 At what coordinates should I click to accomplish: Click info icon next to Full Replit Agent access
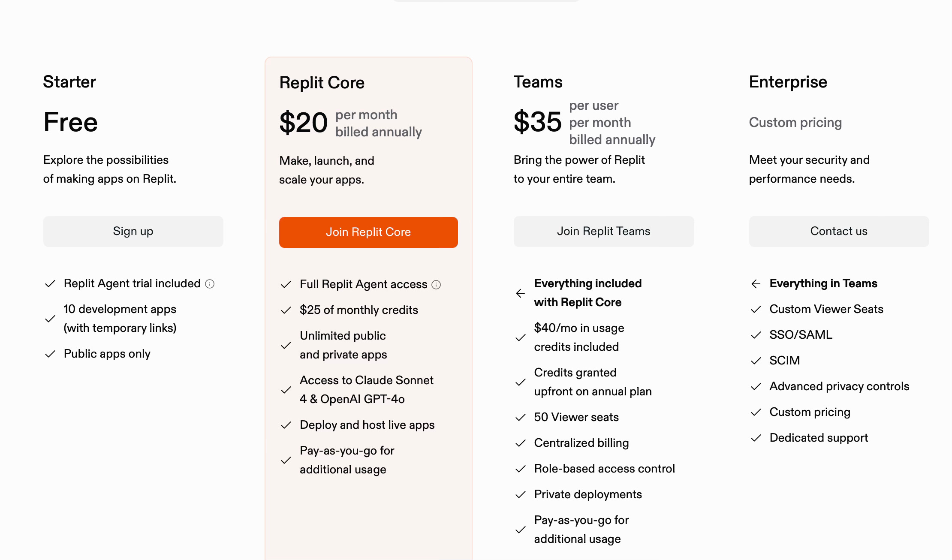(436, 285)
